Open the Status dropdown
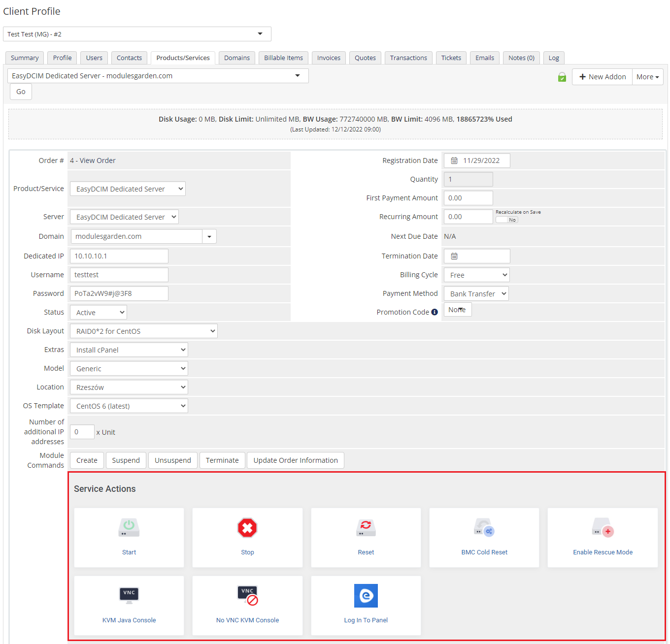670x644 pixels. click(99, 313)
